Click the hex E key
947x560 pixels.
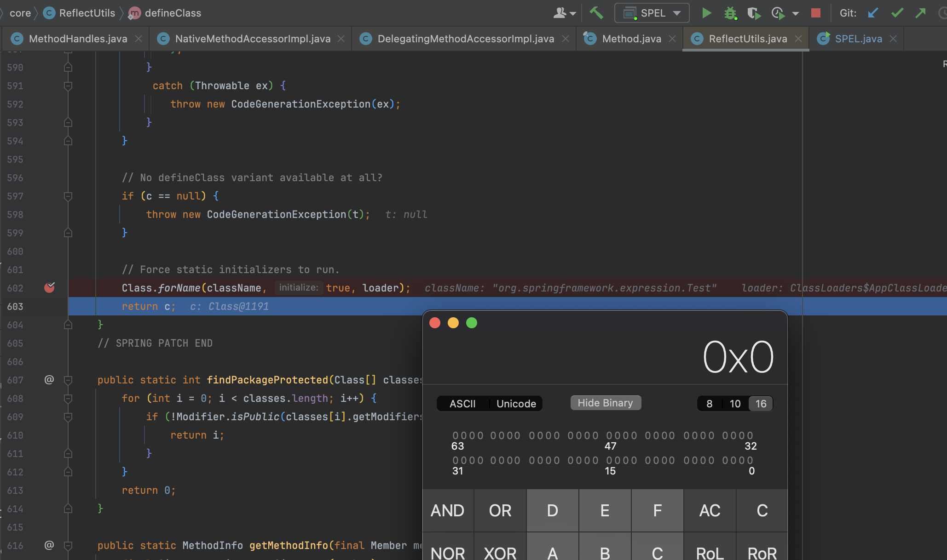pos(605,510)
